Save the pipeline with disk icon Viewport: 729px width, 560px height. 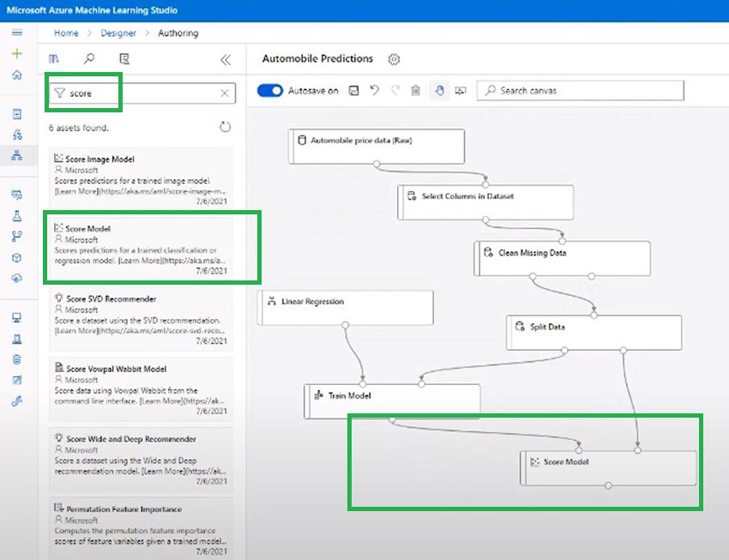(x=354, y=91)
